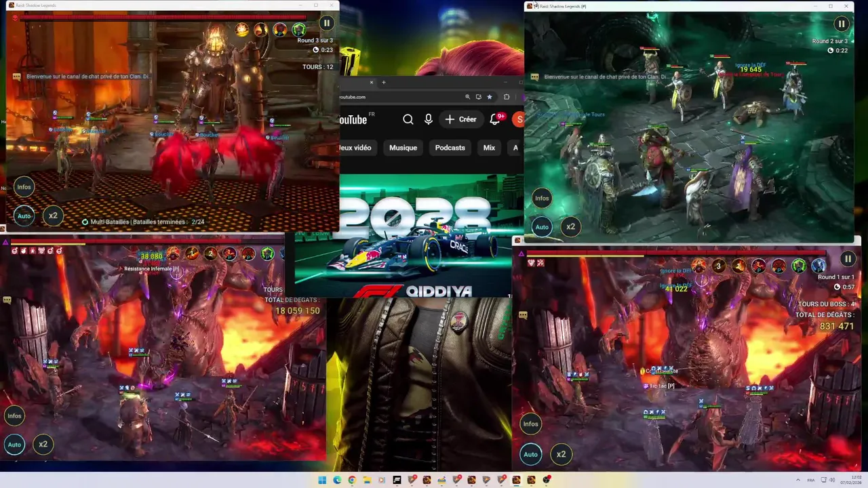Open File Explorer from taskbar
The width and height of the screenshot is (868, 488).
(367, 480)
